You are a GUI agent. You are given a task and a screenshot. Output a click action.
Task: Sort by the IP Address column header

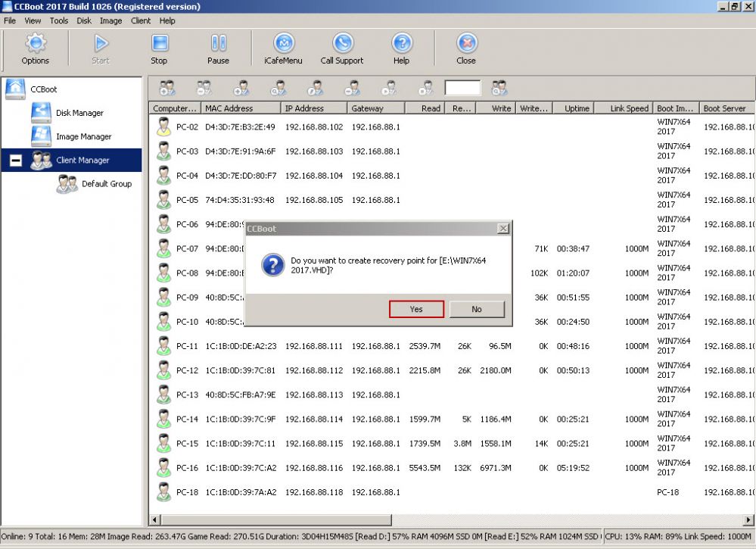pos(314,108)
